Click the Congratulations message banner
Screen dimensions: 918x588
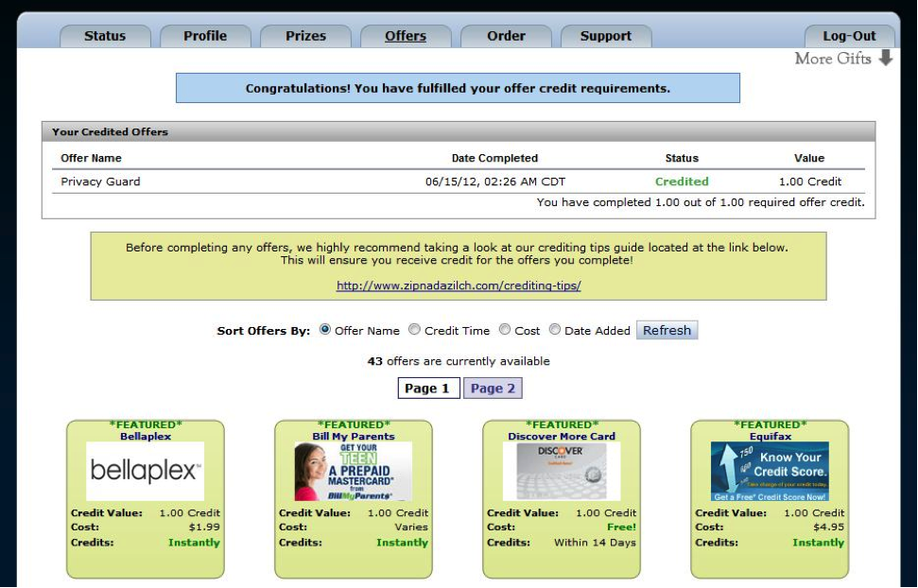coord(458,89)
